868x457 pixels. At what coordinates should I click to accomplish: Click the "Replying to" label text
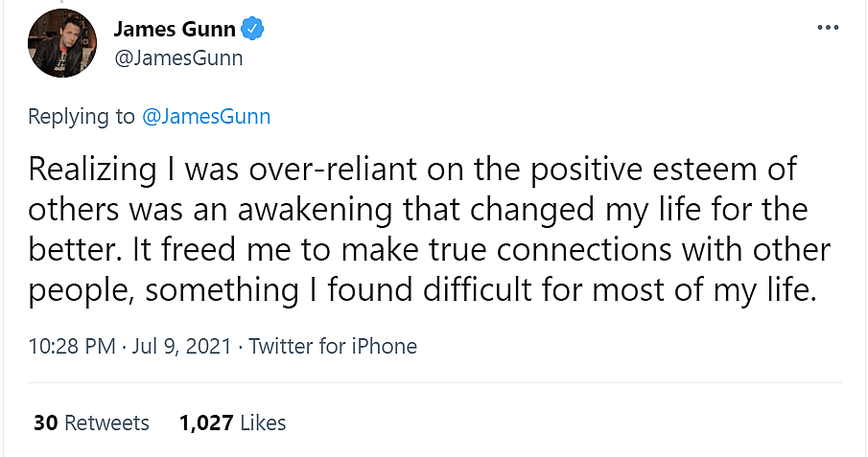coord(82,117)
